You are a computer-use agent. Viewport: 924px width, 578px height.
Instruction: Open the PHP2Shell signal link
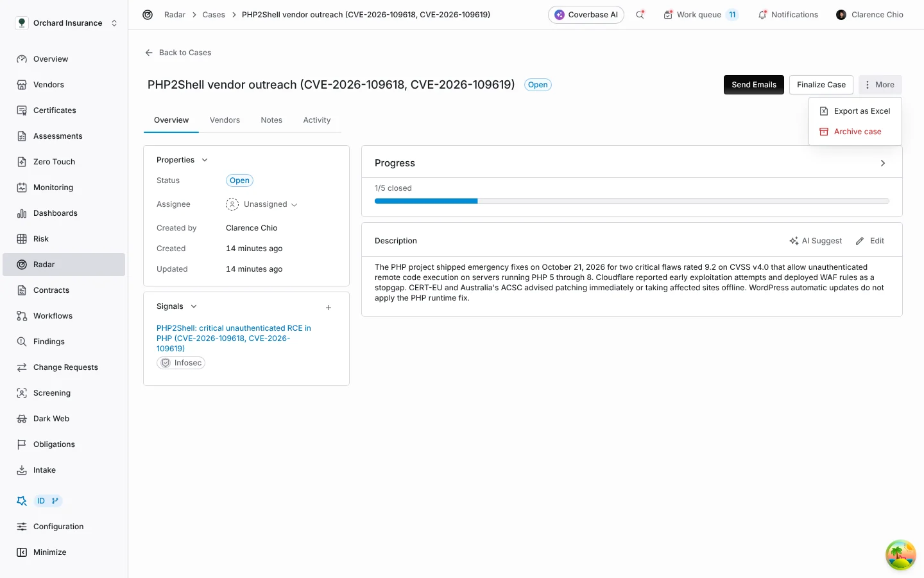click(234, 338)
